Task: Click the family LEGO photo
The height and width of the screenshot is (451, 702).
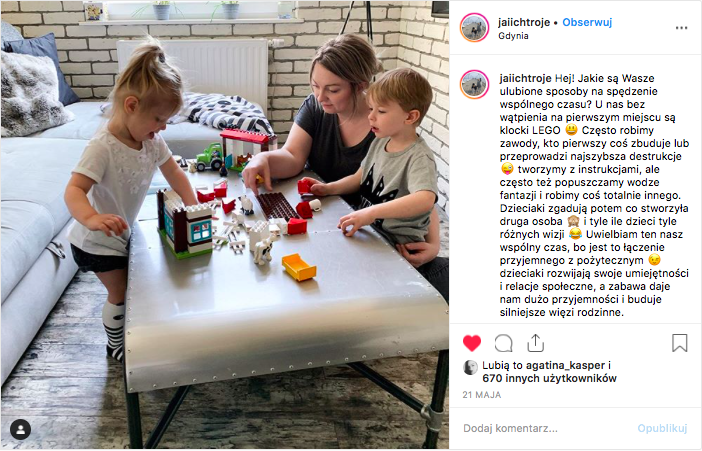Action: click(x=225, y=225)
